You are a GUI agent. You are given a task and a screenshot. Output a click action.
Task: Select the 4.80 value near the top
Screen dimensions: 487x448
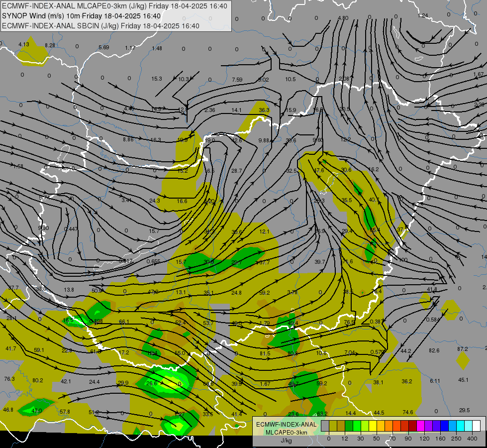343,18
